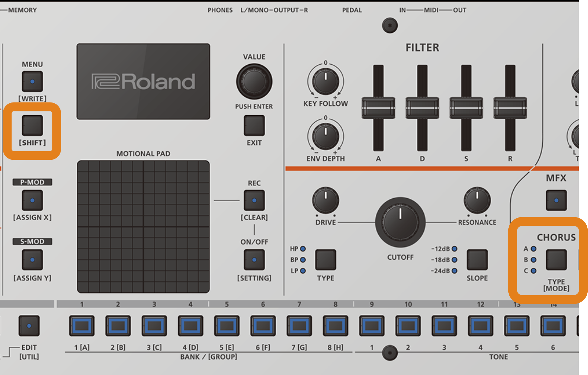Click the RESONANCE knob
The height and width of the screenshot is (375, 588).
point(477,200)
